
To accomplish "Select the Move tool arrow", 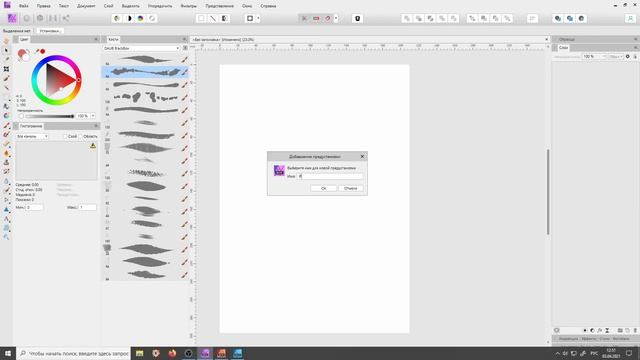I will (x=6, y=50).
